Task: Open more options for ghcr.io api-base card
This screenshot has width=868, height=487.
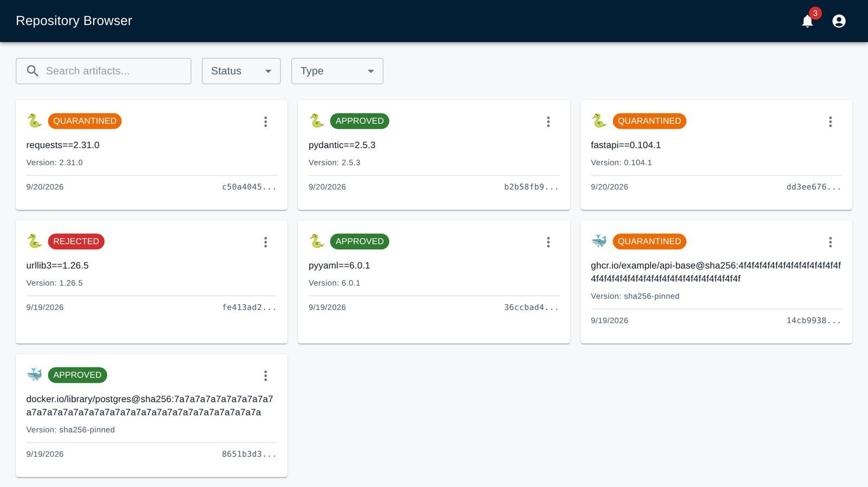Action: (x=830, y=242)
